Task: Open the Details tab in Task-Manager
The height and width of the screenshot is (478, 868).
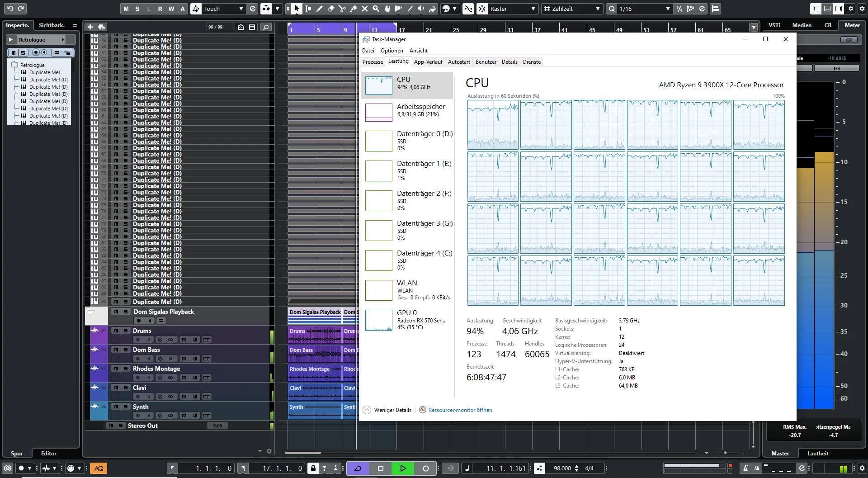Action: (509, 62)
